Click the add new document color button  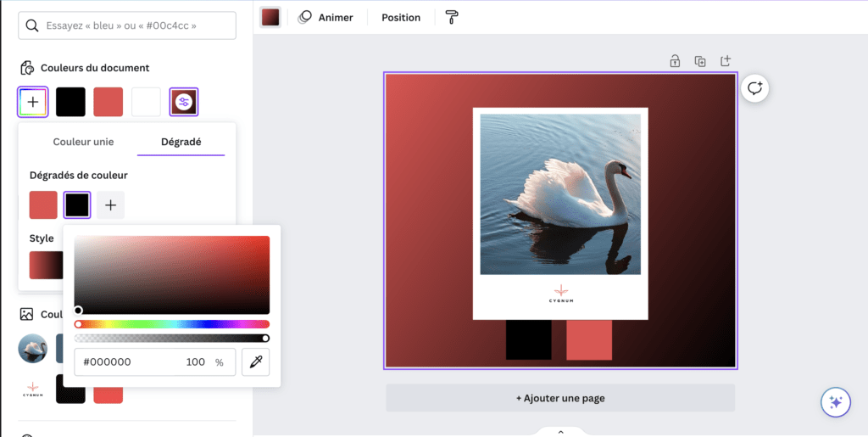(33, 102)
